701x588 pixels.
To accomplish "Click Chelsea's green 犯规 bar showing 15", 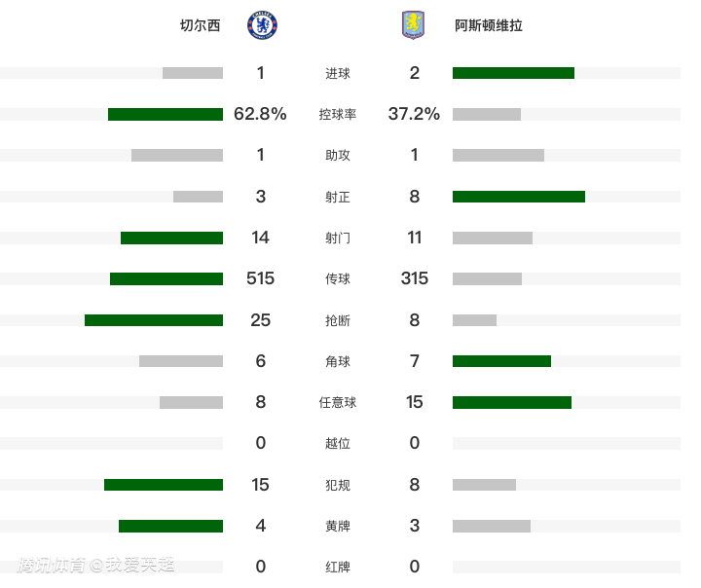I will [164, 485].
